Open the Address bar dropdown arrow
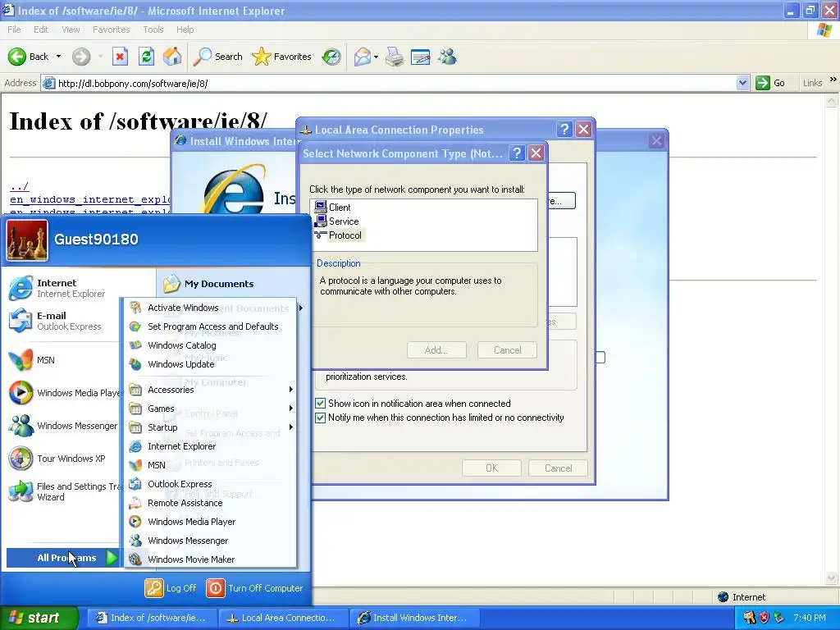This screenshot has width=840, height=630. [742, 83]
